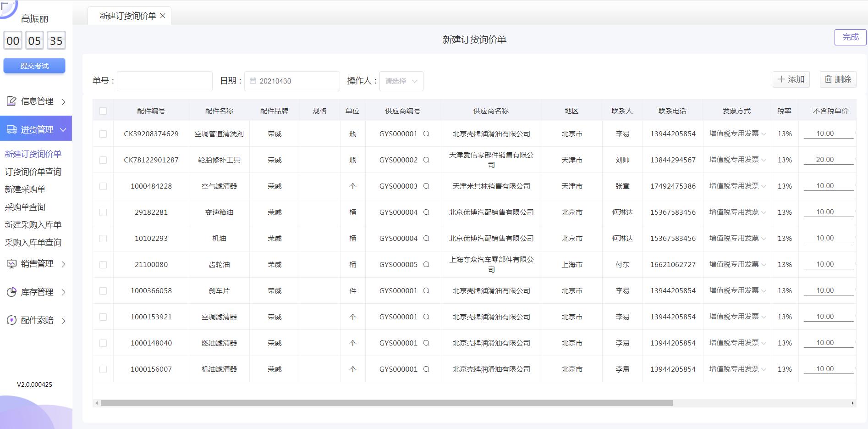This screenshot has height=429, width=868.
Task: Click supplier search icon for 空调管道清洗剂 row
Action: [426, 134]
